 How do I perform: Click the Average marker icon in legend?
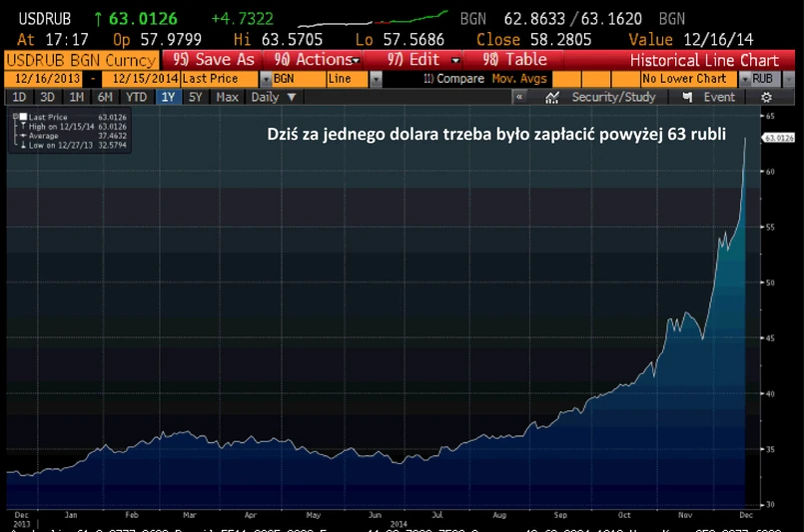point(17,136)
